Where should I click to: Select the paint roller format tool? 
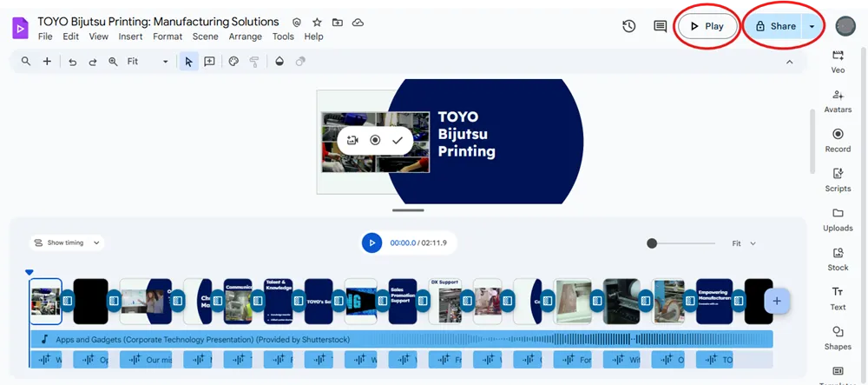tap(254, 62)
